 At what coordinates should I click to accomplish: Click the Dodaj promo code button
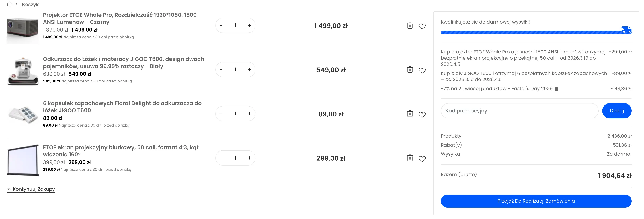coord(617,111)
